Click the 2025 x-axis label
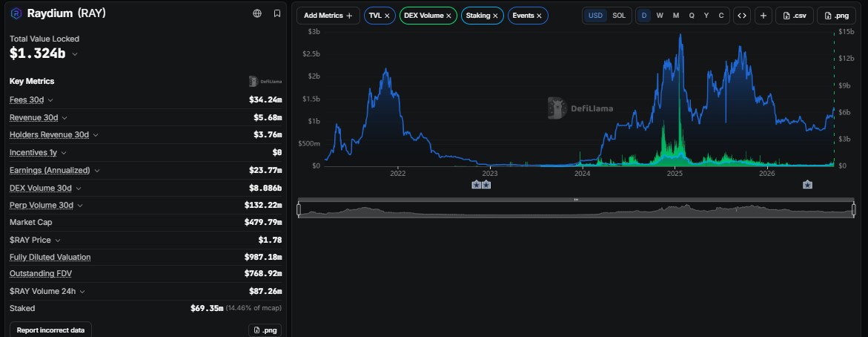868x337 pixels. 675,174
